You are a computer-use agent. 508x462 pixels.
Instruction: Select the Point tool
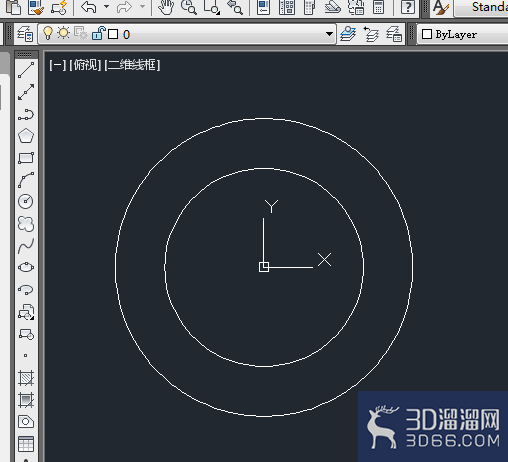click(26, 356)
